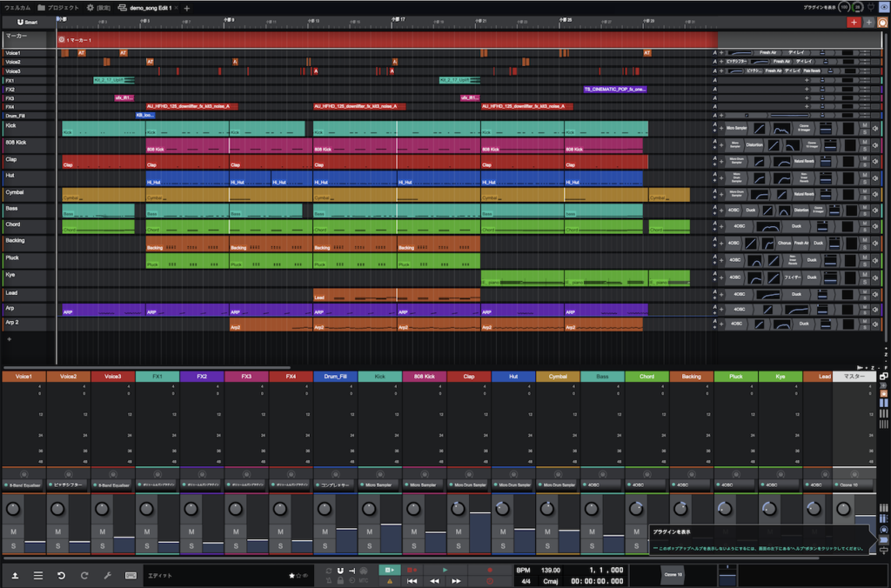Solo the Voice2 mixer channel

pos(57,545)
